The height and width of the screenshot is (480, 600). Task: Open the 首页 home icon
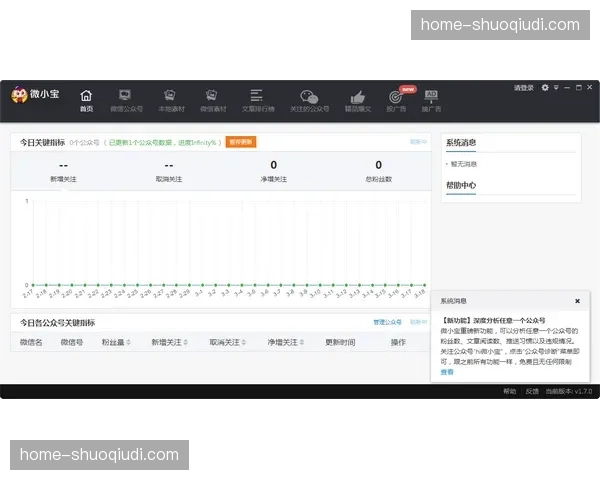pyautogui.click(x=86, y=96)
